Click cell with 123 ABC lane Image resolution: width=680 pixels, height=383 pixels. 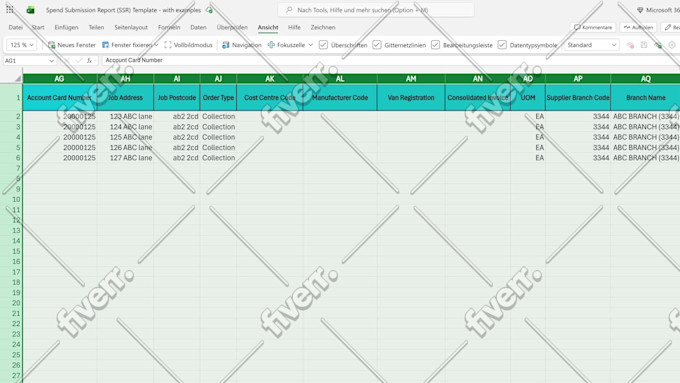click(x=125, y=116)
